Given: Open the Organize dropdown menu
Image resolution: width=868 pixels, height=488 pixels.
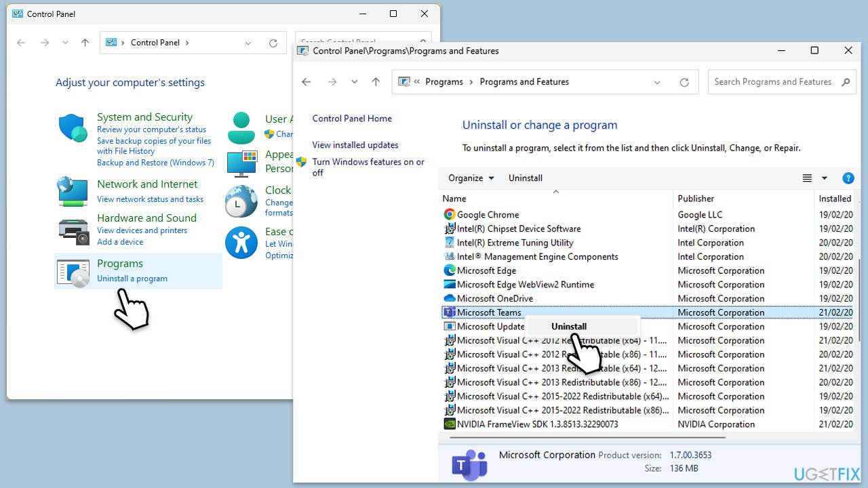Looking at the screenshot, I should click(471, 178).
